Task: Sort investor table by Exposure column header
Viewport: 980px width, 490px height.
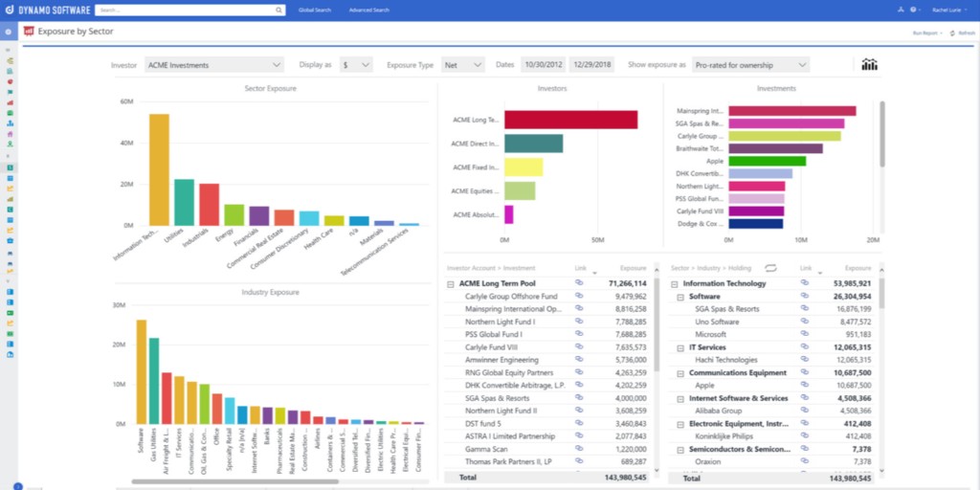Action: click(633, 268)
